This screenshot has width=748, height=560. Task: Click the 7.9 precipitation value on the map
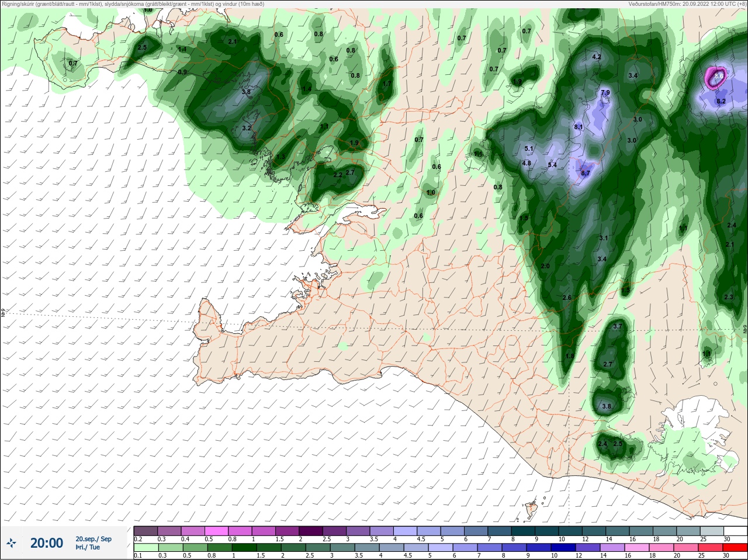pos(605,92)
